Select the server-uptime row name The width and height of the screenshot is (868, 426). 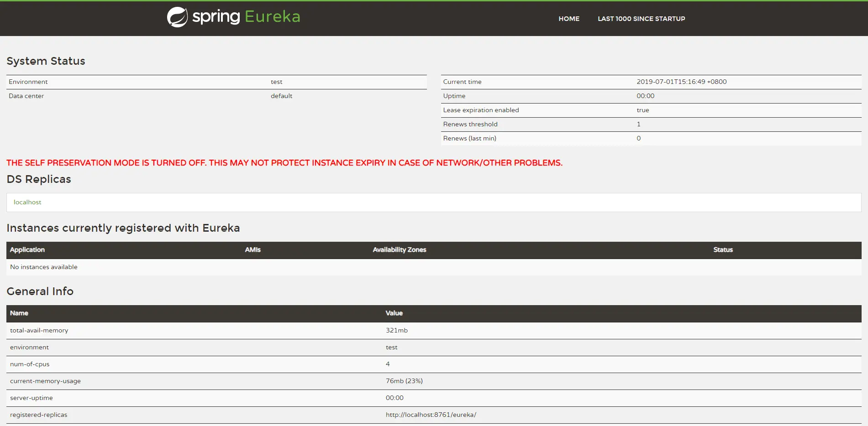point(32,398)
